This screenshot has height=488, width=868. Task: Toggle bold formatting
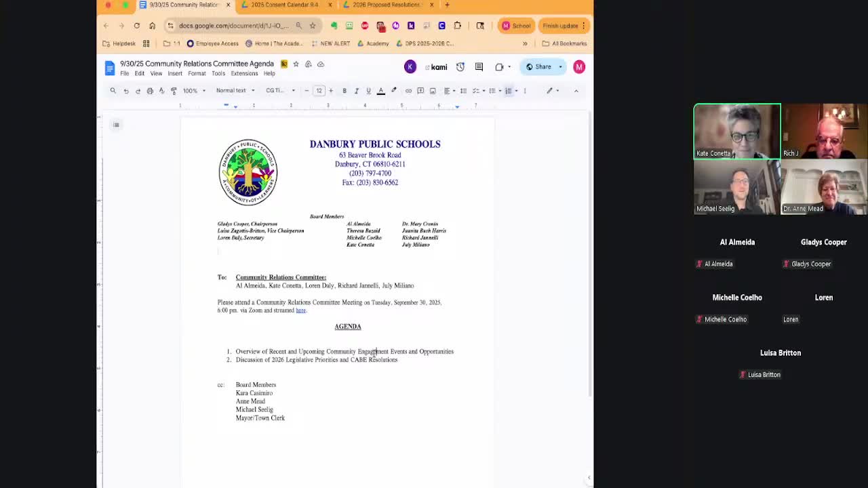pyautogui.click(x=344, y=90)
